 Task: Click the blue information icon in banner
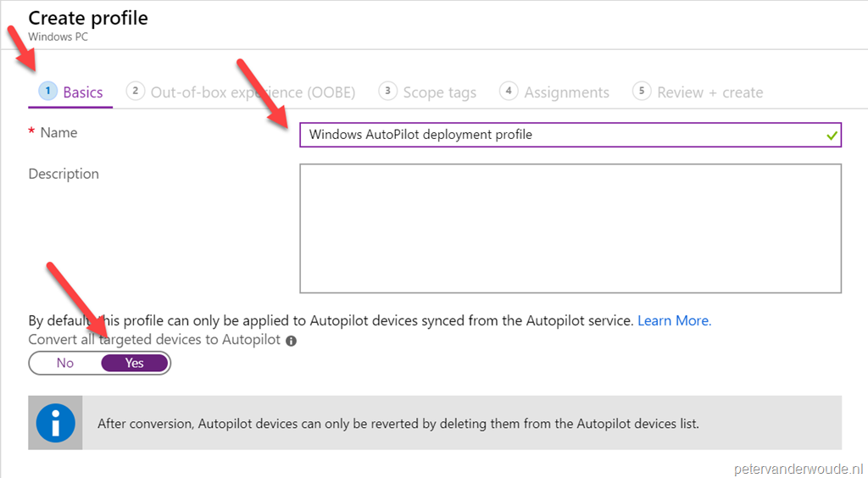(55, 423)
